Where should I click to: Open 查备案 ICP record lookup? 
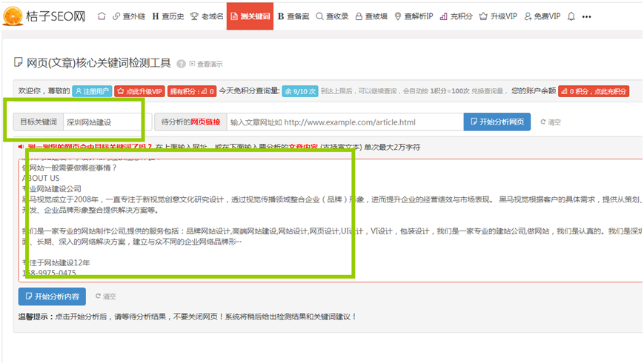click(x=293, y=16)
